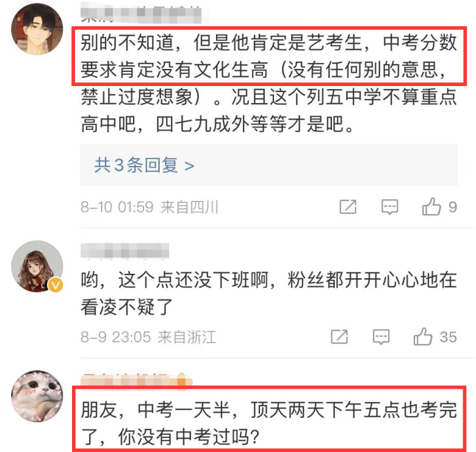Click the like count 35
476x452 pixels.
pyautogui.click(x=449, y=337)
